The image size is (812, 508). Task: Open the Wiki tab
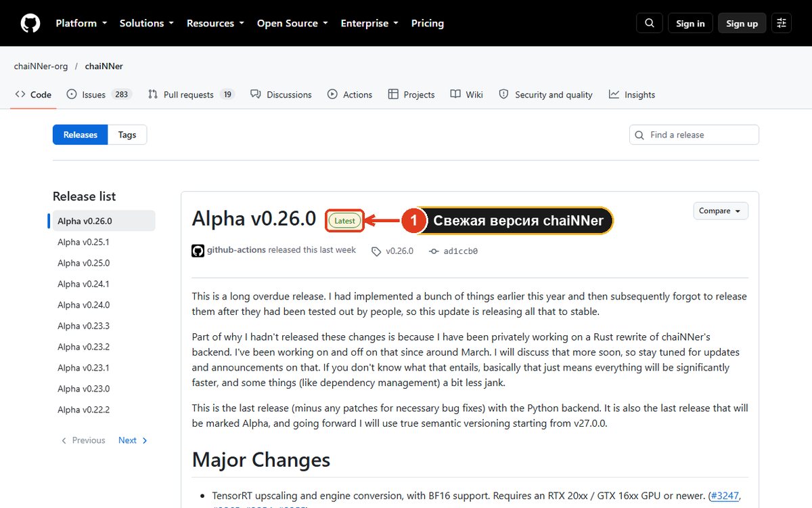pos(467,95)
